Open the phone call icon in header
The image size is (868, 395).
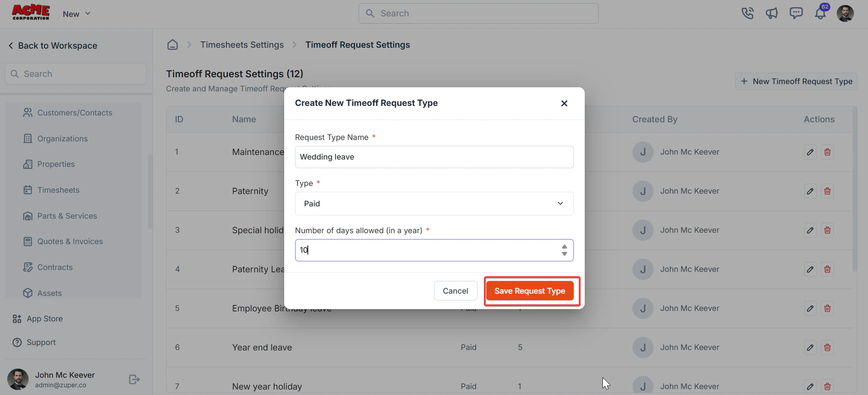[x=747, y=14]
